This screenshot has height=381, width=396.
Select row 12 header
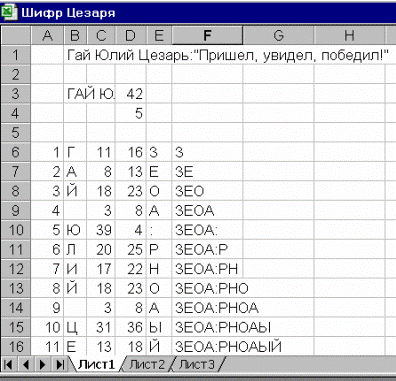point(16,269)
